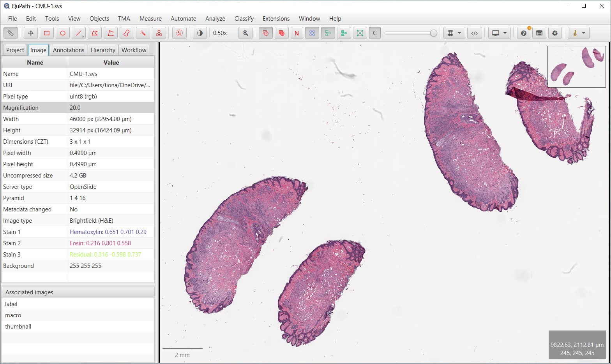Select the Ellipse annotation tool
Screen dimensions: 611x364
[x=63, y=33]
